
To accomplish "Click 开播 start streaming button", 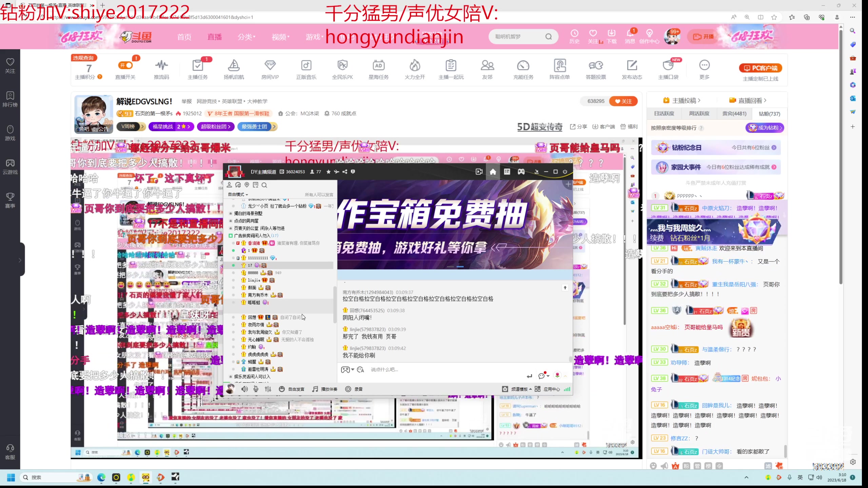I will tap(704, 37).
